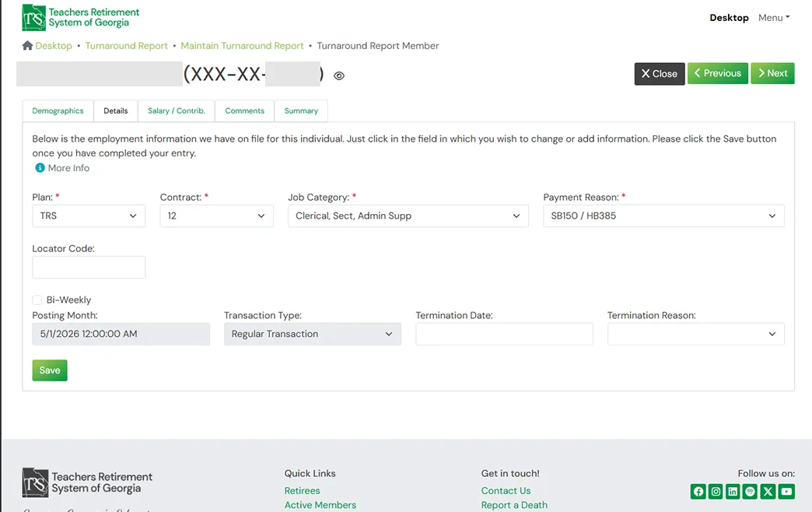The height and width of the screenshot is (512, 812).
Task: Open the Summary tab
Action: [x=301, y=111]
